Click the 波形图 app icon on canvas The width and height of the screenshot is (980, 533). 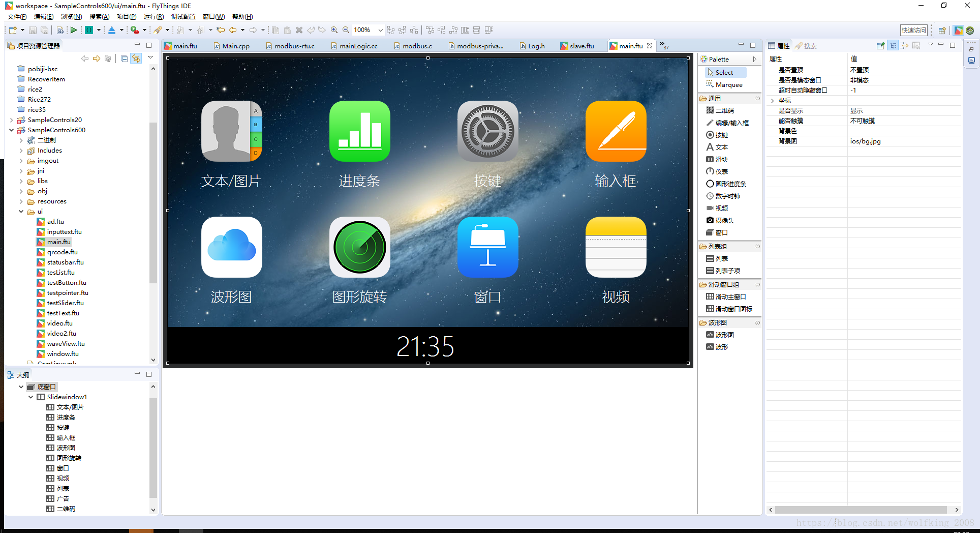(232, 247)
